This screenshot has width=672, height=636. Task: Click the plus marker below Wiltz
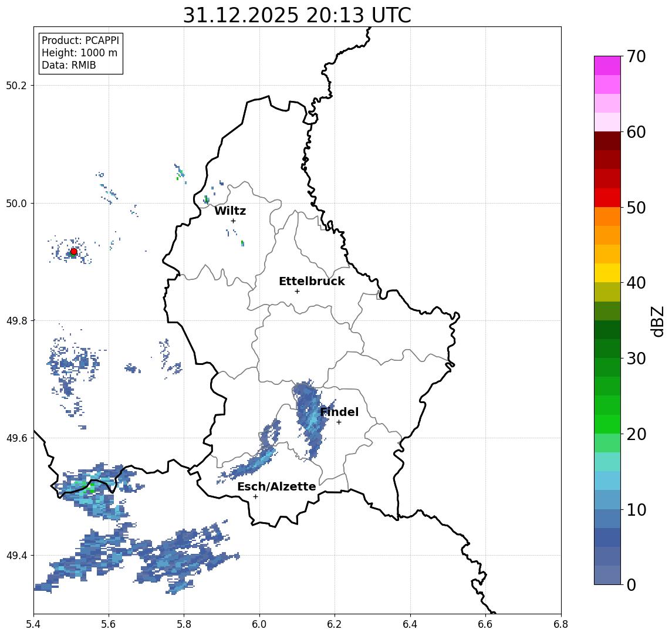tap(233, 221)
